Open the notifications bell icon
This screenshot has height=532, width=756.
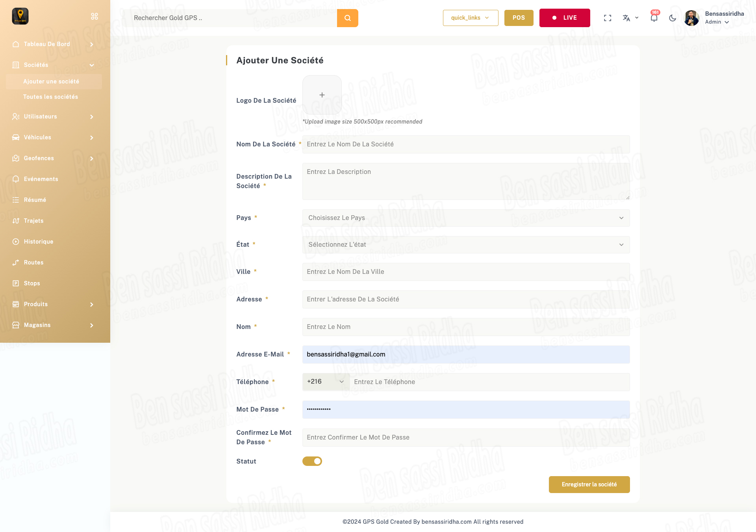654,18
